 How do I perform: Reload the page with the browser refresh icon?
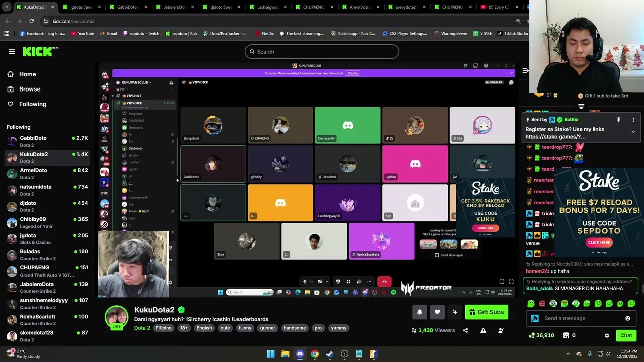click(x=31, y=21)
